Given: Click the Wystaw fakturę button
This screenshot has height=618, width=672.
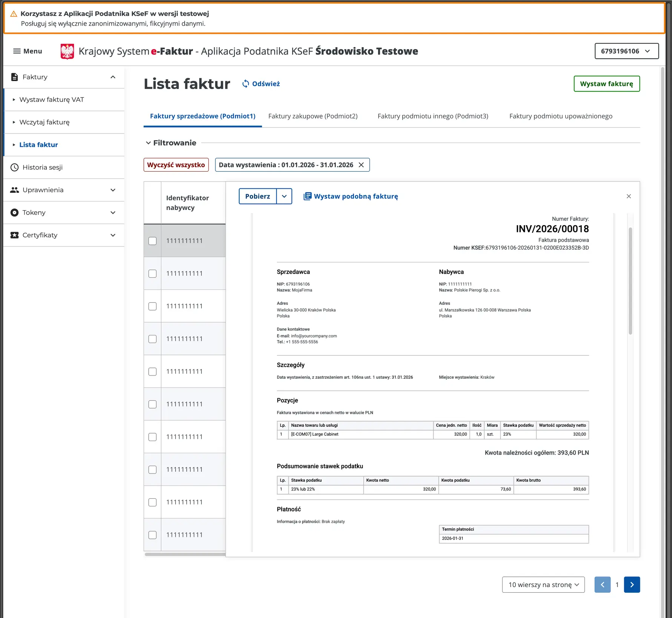Looking at the screenshot, I should coord(606,83).
